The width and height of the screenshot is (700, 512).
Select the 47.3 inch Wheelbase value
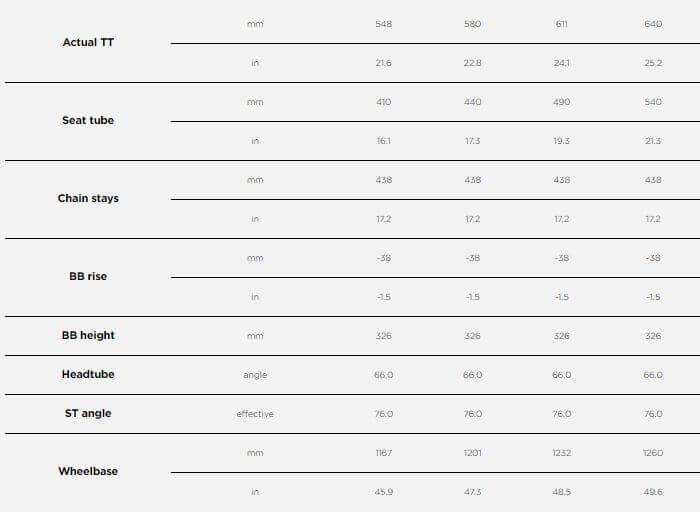(x=473, y=491)
